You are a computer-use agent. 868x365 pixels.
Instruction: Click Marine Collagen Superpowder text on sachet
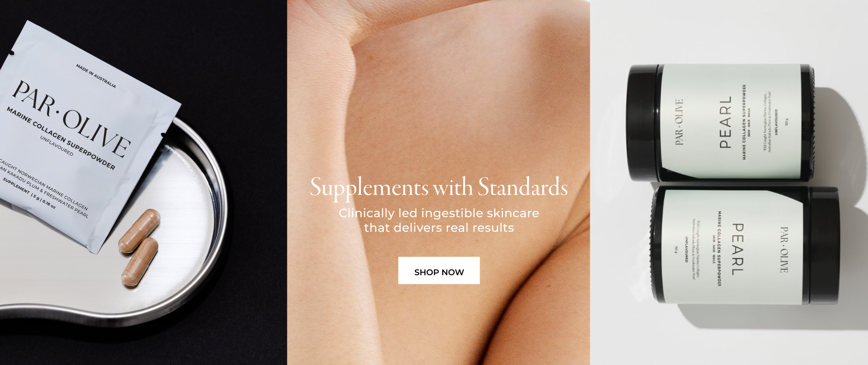click(61, 138)
